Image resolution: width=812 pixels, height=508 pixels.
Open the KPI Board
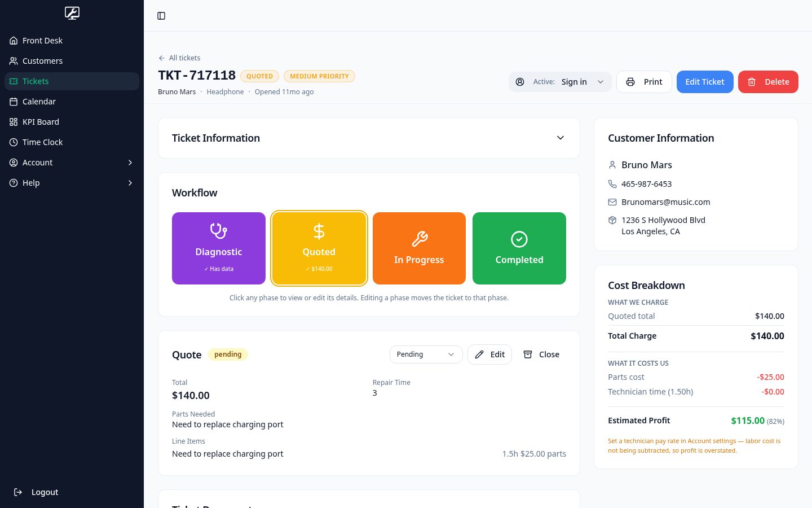(72, 122)
